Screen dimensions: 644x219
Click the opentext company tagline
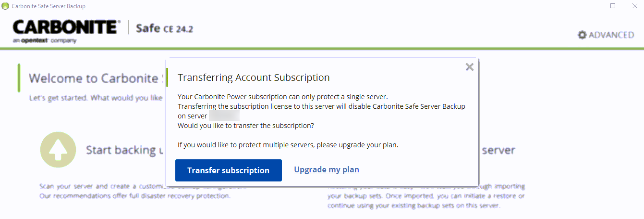45,41
